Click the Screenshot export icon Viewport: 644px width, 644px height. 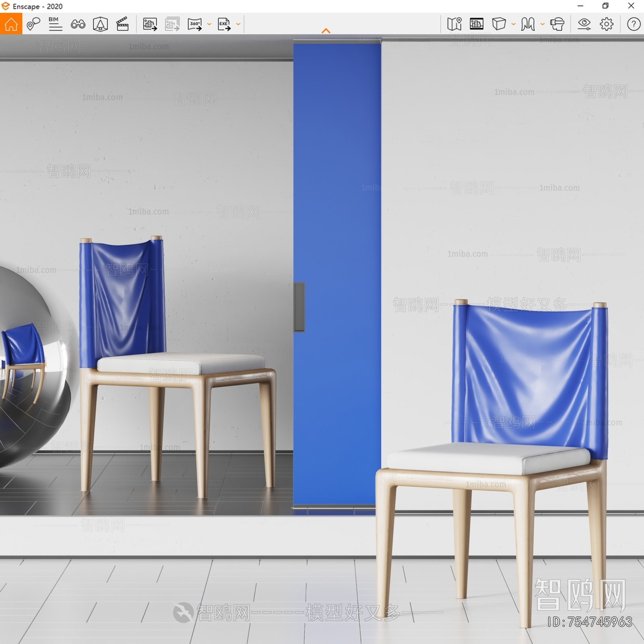tap(150, 24)
